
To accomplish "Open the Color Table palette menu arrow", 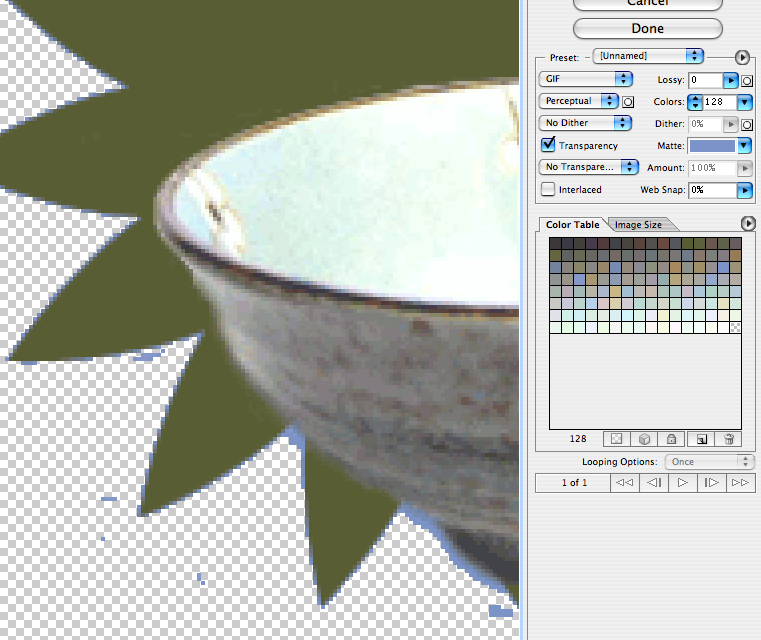I will tap(746, 223).
